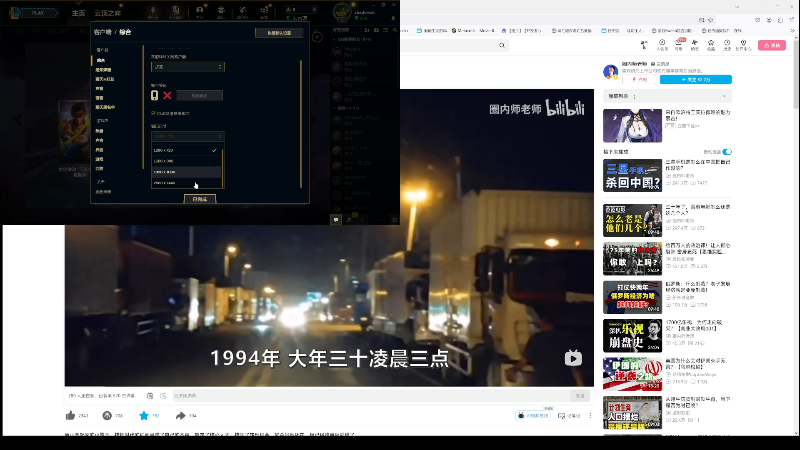
Task: Click the store icon in League nav bar
Action: (x=264, y=11)
